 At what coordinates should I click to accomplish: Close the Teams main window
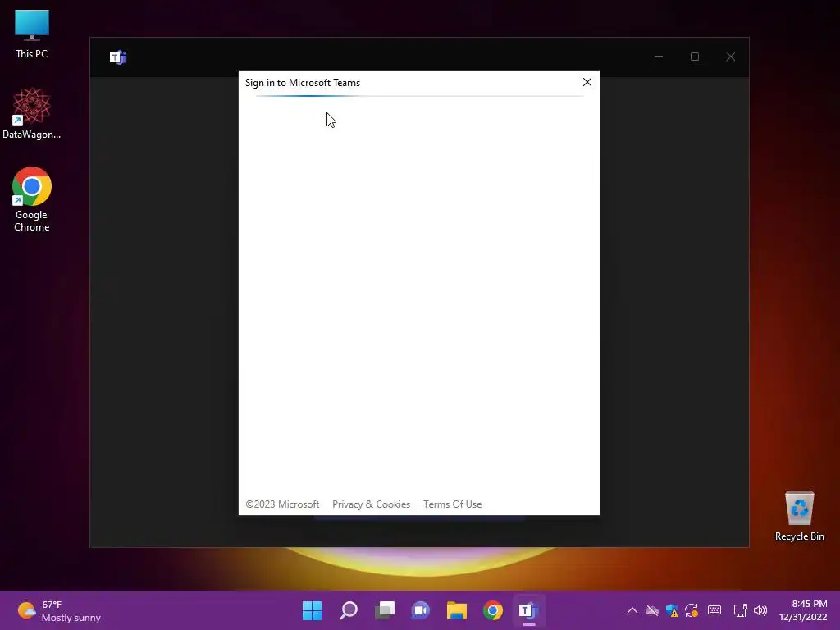click(x=730, y=57)
